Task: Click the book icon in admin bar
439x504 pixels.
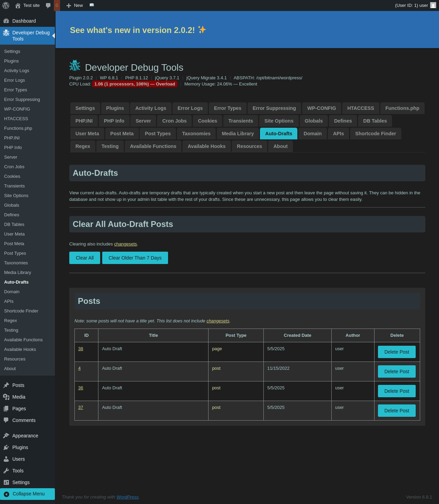Action: (92, 5)
